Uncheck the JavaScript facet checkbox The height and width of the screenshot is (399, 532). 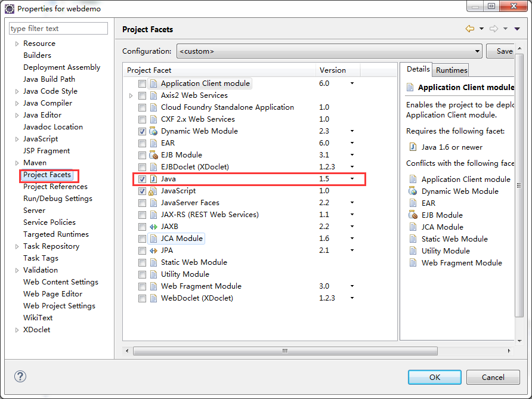click(142, 191)
